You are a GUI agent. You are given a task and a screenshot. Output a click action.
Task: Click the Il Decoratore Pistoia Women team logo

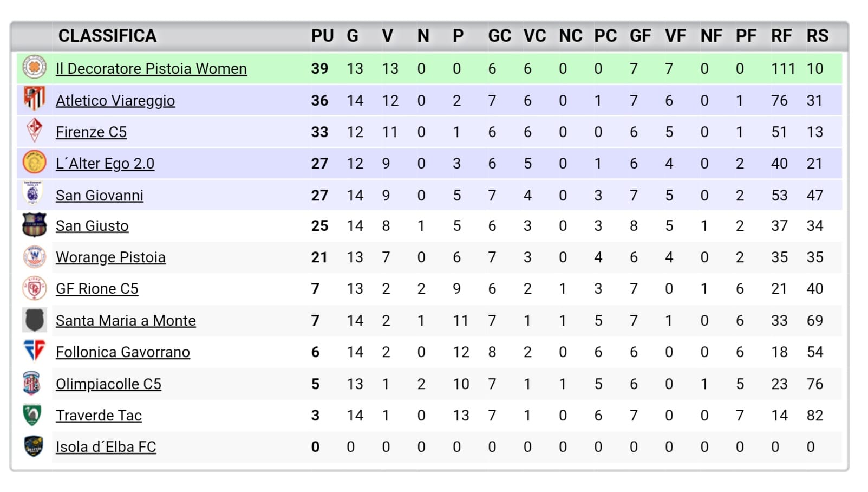[x=34, y=68]
